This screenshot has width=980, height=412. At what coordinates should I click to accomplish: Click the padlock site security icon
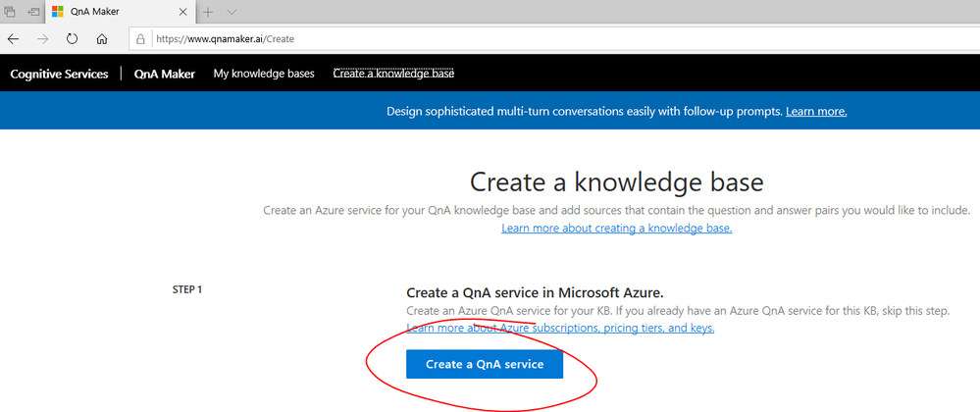tap(140, 39)
